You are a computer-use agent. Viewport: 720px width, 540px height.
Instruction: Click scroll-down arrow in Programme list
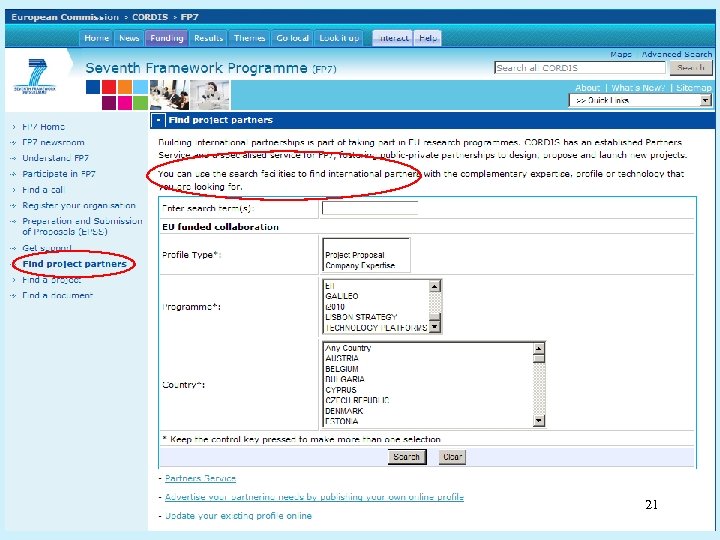click(434, 326)
